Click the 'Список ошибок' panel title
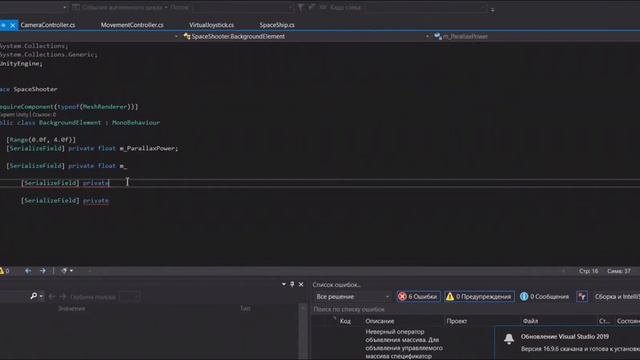Viewport: 640px width, 360px height. click(x=336, y=284)
